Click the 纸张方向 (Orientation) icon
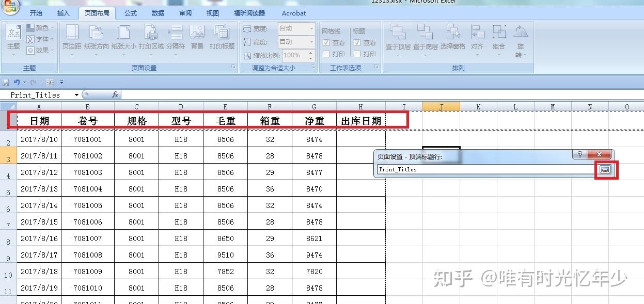 (x=97, y=36)
